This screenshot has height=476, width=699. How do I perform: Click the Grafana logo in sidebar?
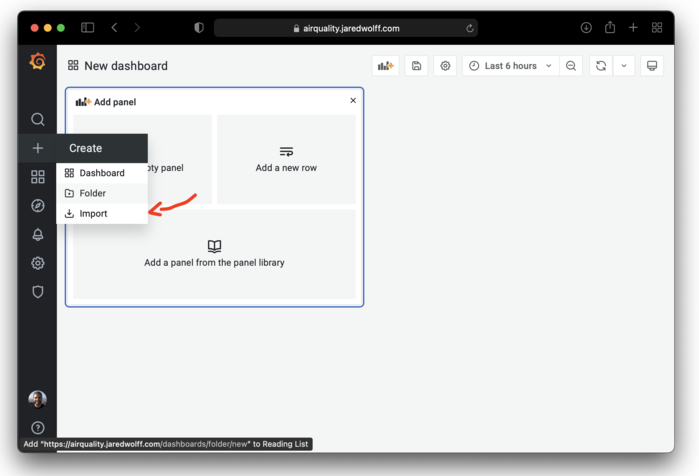[38, 61]
